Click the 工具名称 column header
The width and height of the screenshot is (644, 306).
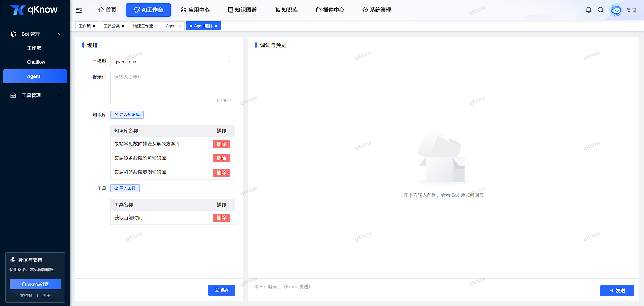coord(159,205)
